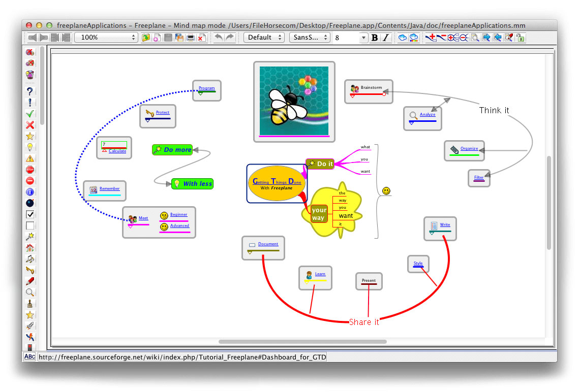Open the Advanced link

tap(179, 225)
